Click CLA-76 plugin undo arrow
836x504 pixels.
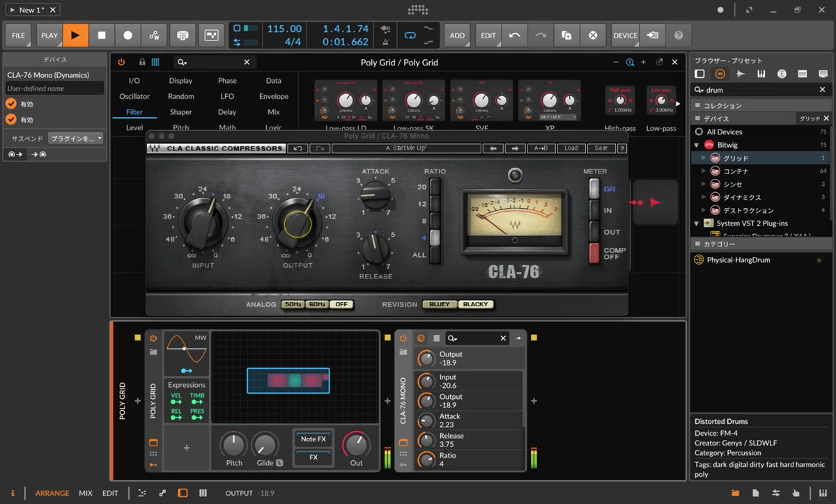click(x=297, y=148)
